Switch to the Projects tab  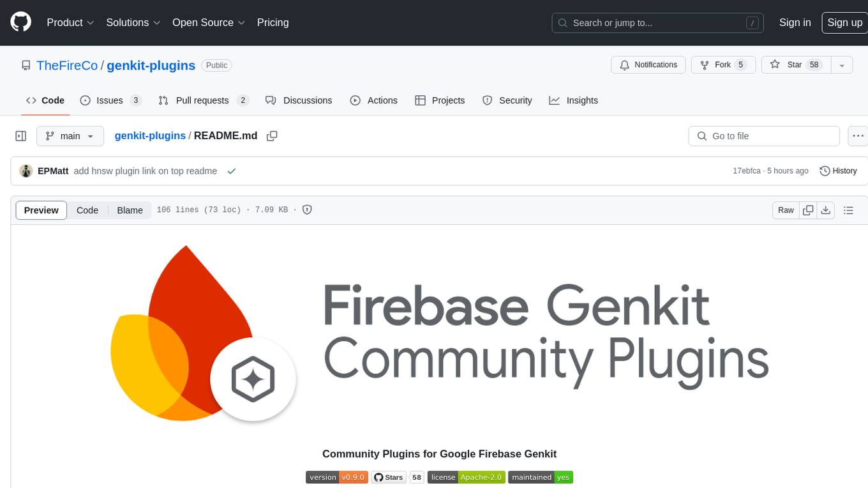coord(440,100)
